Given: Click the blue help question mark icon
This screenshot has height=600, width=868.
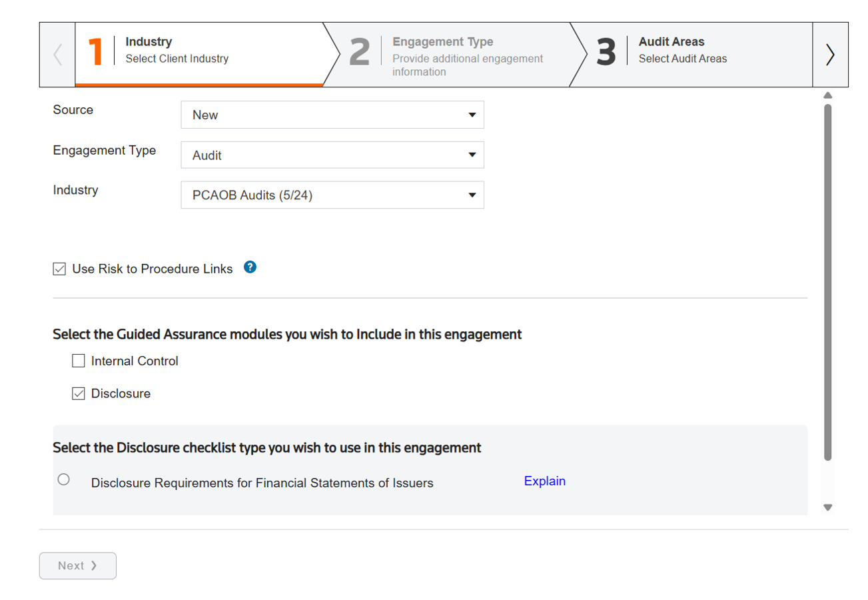Looking at the screenshot, I should point(250,267).
